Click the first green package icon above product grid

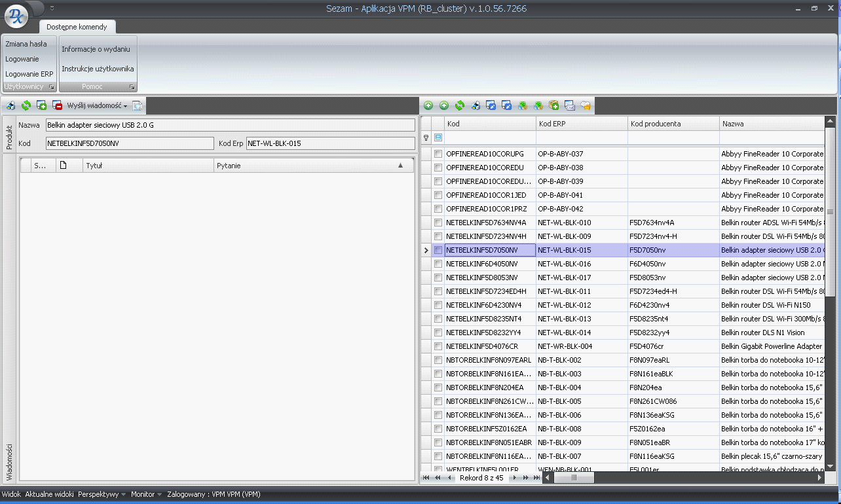pyautogui.click(x=523, y=105)
